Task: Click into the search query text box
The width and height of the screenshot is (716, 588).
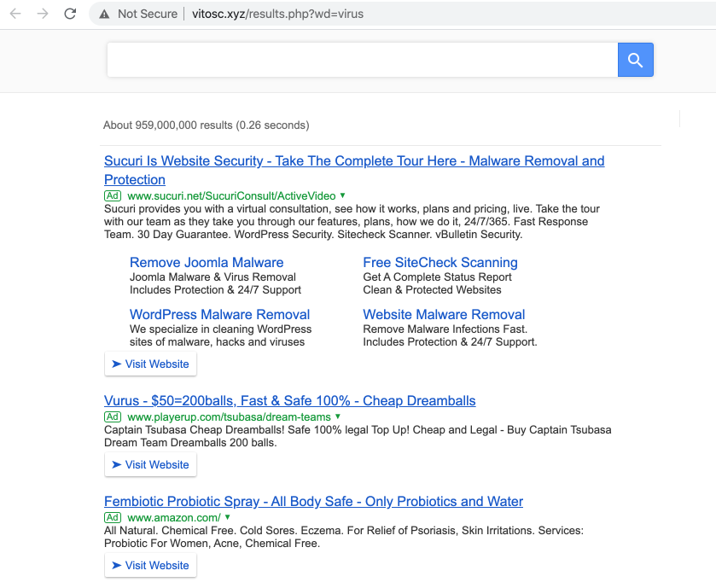Action: tap(361, 60)
